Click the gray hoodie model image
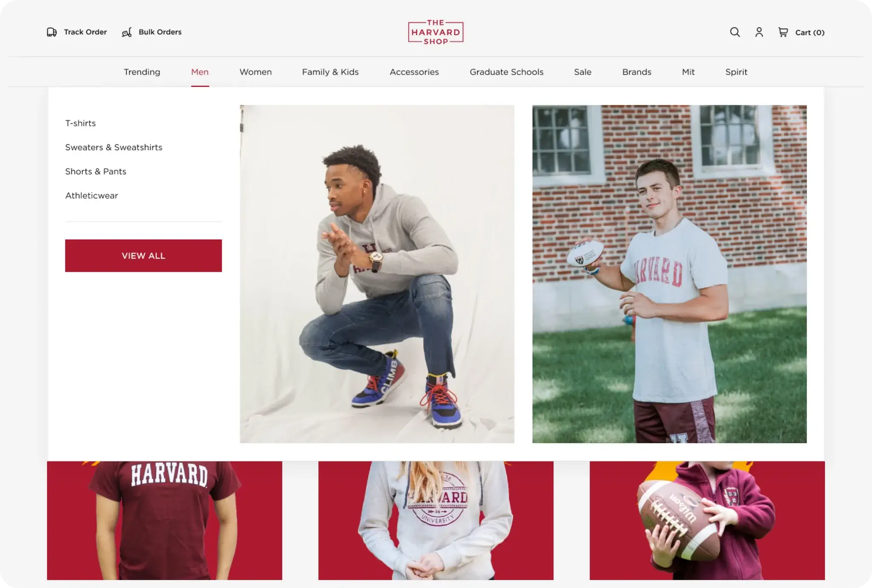 377,274
